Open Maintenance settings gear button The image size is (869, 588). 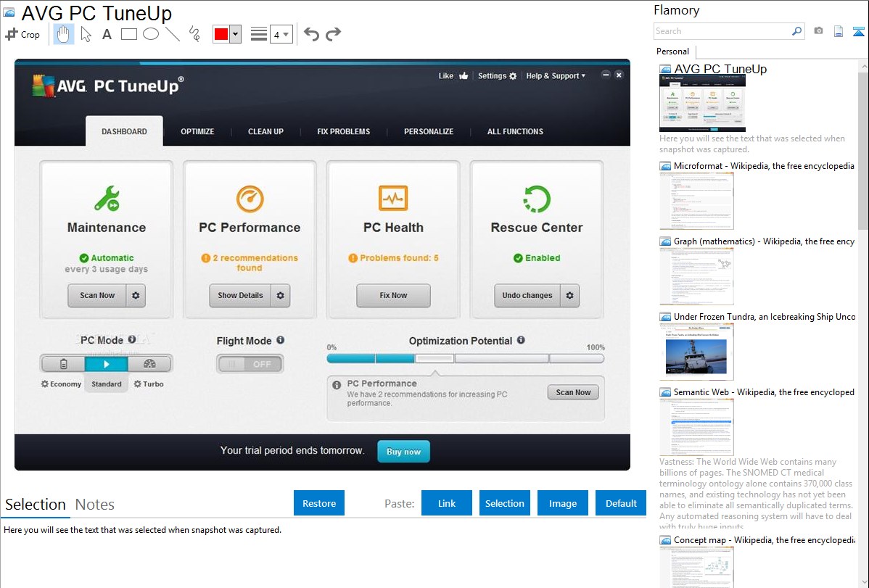point(136,295)
